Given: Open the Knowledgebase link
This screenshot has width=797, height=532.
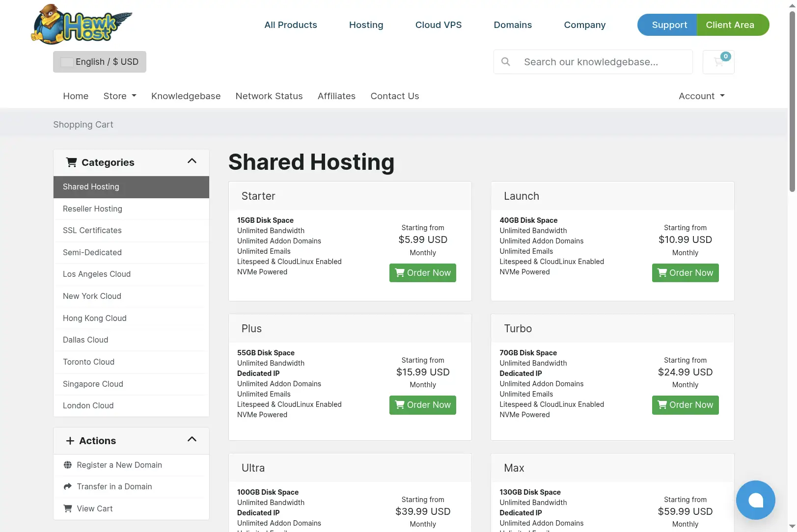Looking at the screenshot, I should (x=186, y=96).
